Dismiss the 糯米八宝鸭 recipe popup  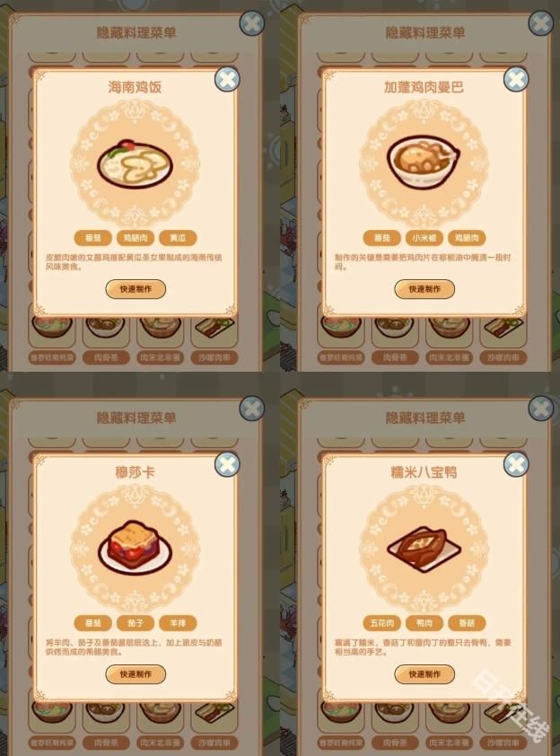click(x=516, y=464)
